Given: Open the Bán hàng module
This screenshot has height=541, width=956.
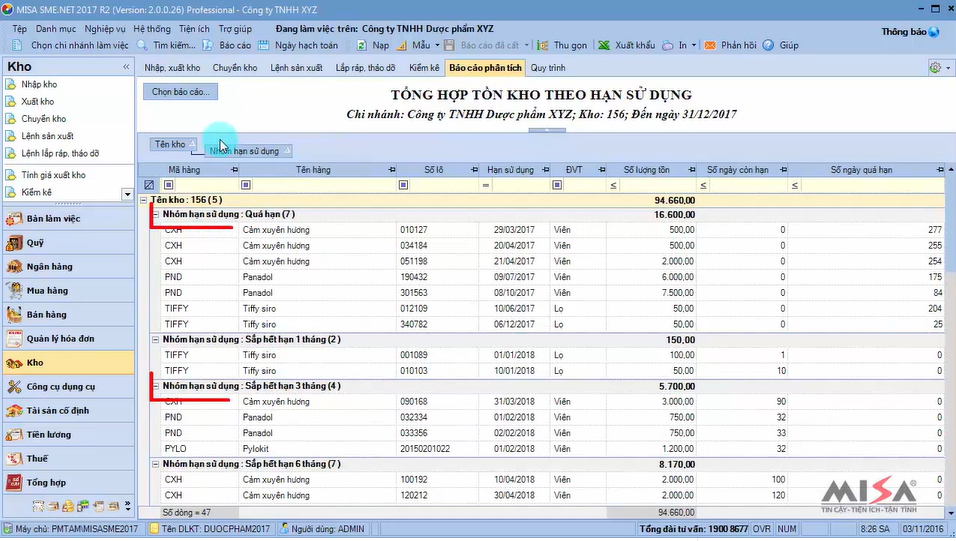Looking at the screenshot, I should [68, 315].
